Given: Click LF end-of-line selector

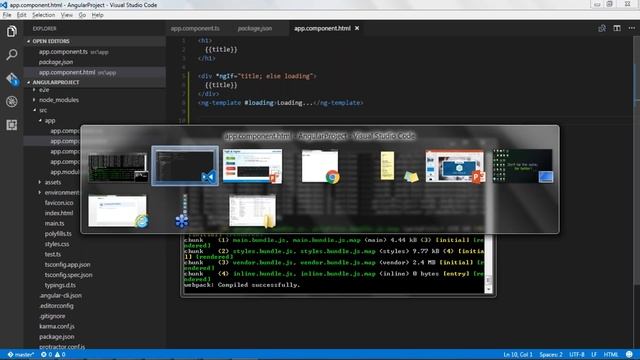Looking at the screenshot, I should coord(593,354).
